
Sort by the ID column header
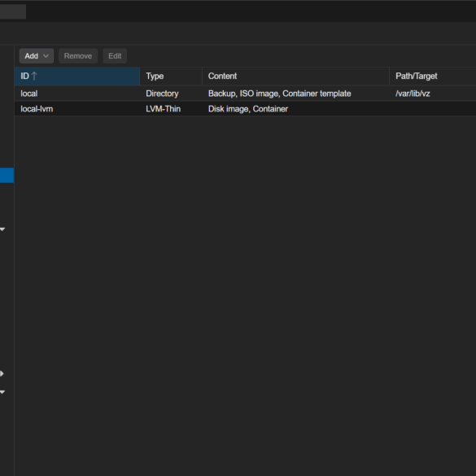(77, 76)
